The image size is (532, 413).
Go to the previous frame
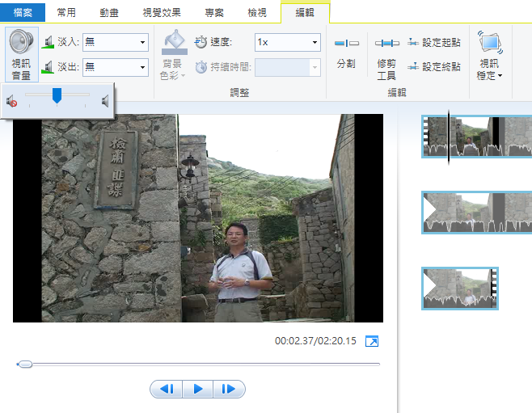tap(167, 389)
